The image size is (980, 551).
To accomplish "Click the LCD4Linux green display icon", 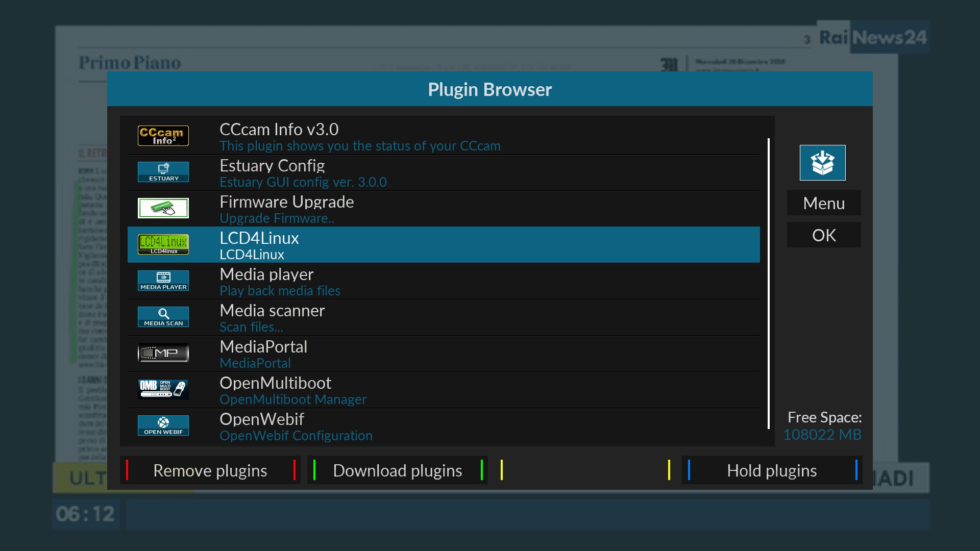I will (163, 244).
